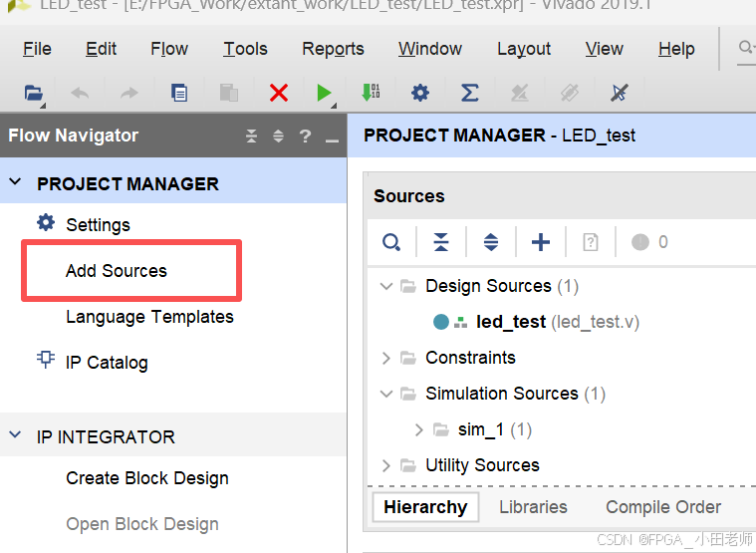Open Settings via toolbar gear icon

[x=420, y=93]
